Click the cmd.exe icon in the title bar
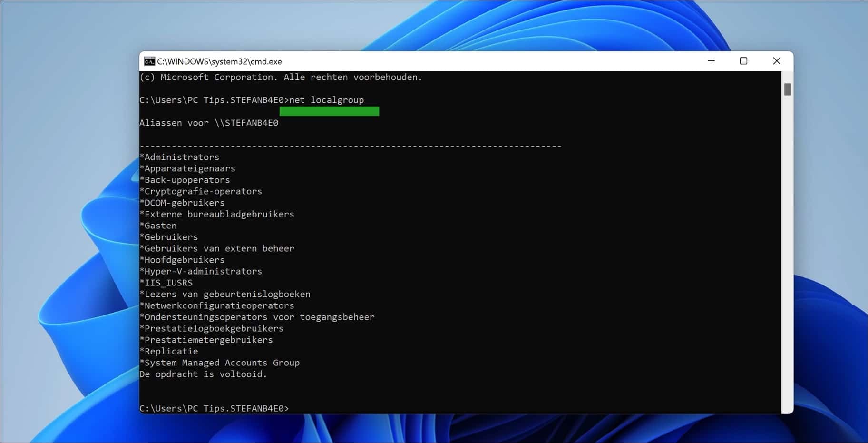 (150, 61)
